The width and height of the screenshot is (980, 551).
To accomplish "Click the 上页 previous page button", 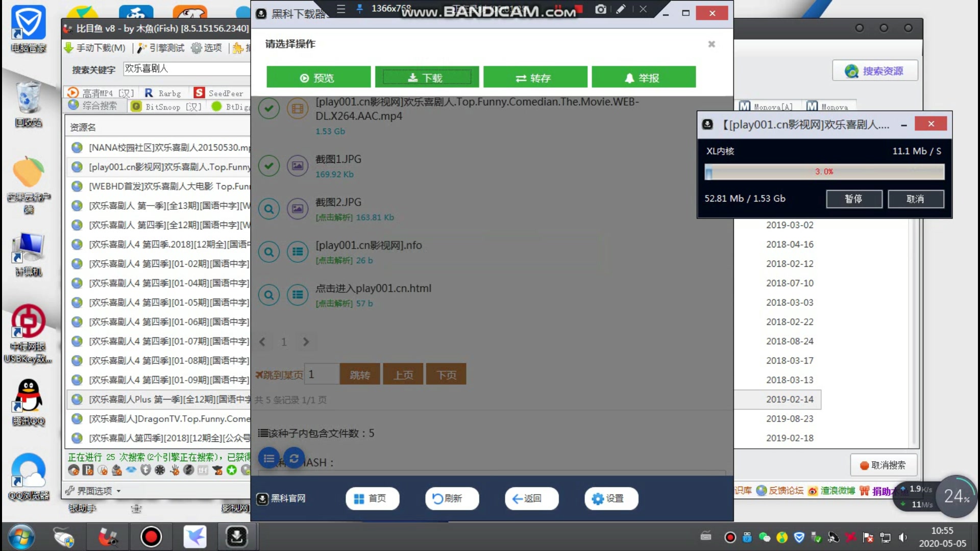I will 403,374.
